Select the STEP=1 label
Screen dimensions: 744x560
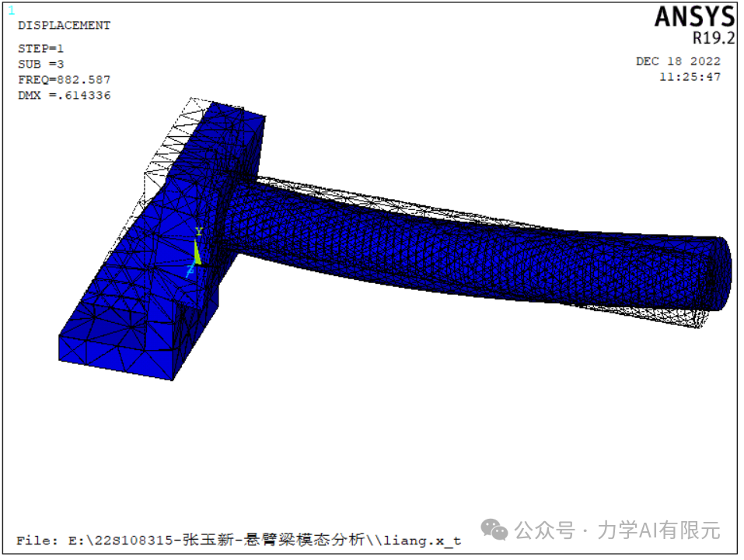point(40,48)
